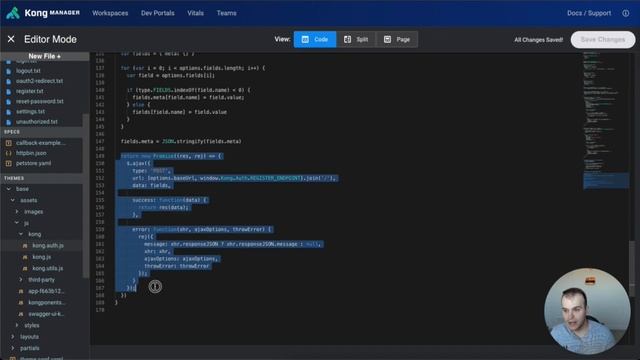Expand the third-party folder
Viewport: 640px width, 360px height.
pyautogui.click(x=21, y=280)
